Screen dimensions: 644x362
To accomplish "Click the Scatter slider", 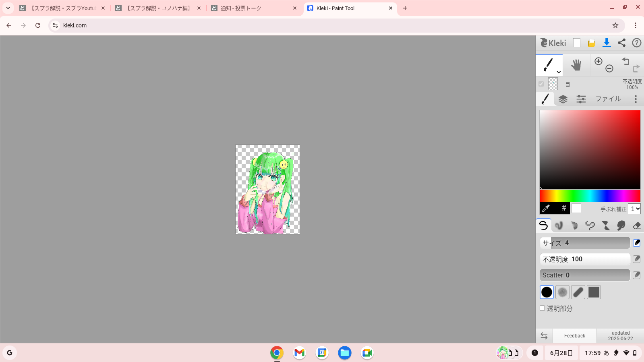I will (x=585, y=275).
